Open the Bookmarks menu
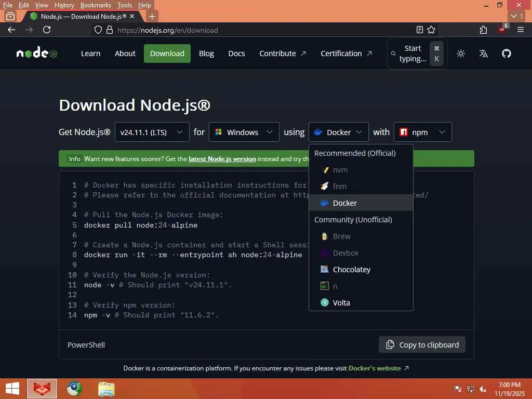Image resolution: width=532 pixels, height=399 pixels. [96, 5]
